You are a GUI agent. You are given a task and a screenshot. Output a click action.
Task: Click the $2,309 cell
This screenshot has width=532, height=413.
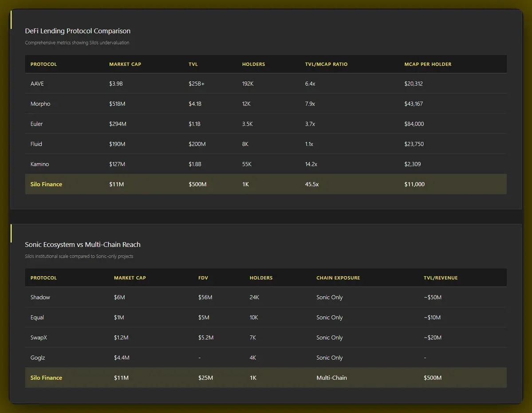(413, 164)
